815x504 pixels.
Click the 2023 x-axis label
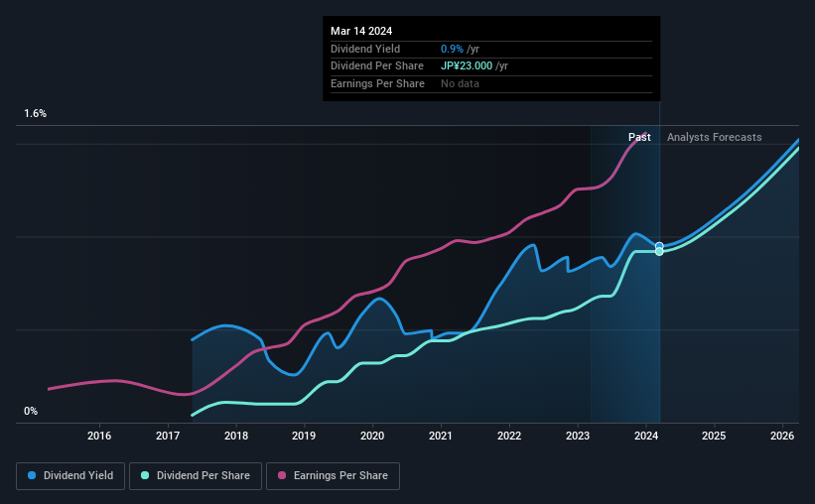point(578,436)
